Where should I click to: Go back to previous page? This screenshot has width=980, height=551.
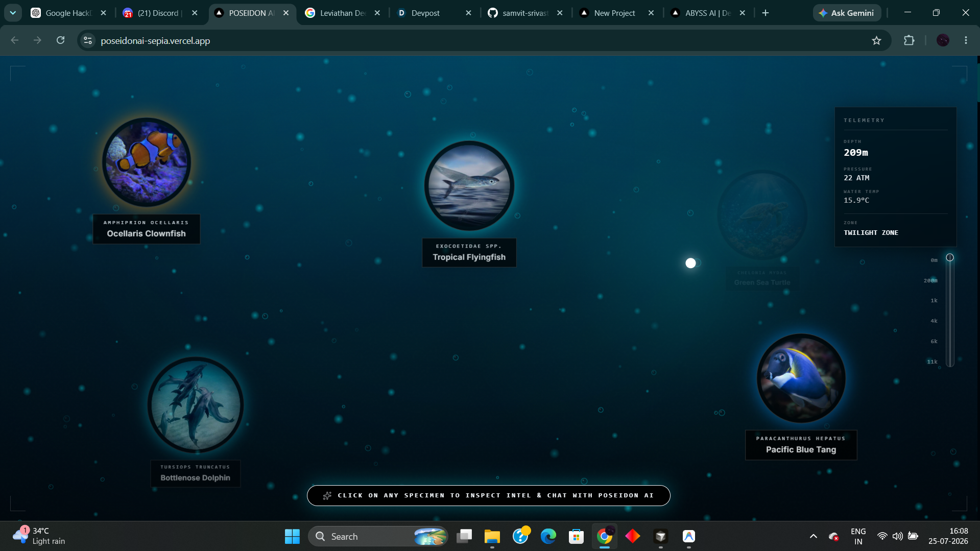coord(14,40)
